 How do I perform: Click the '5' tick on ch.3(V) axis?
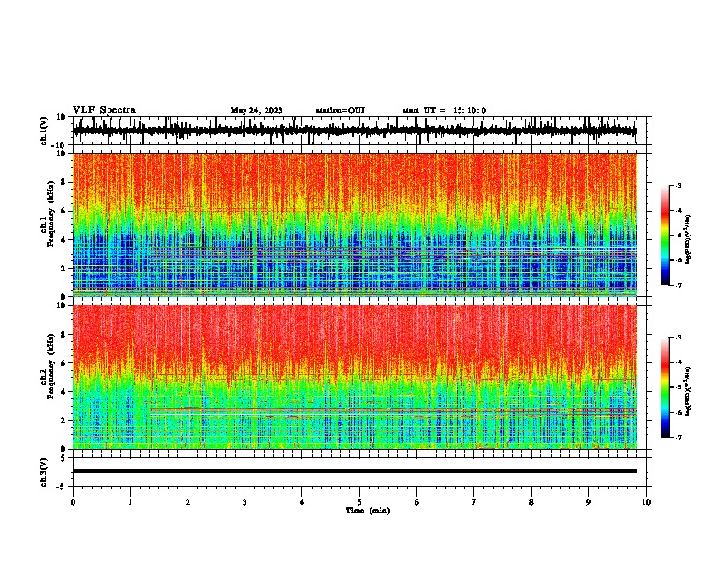click(64, 457)
